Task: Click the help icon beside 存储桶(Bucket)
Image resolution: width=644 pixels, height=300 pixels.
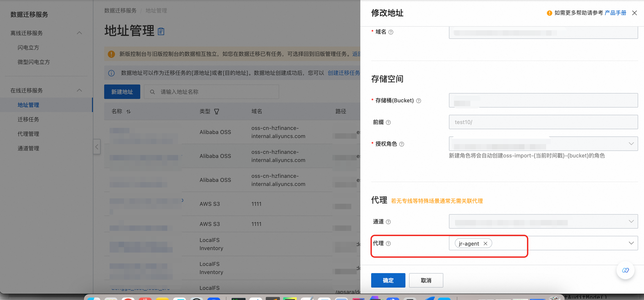Action: (419, 101)
